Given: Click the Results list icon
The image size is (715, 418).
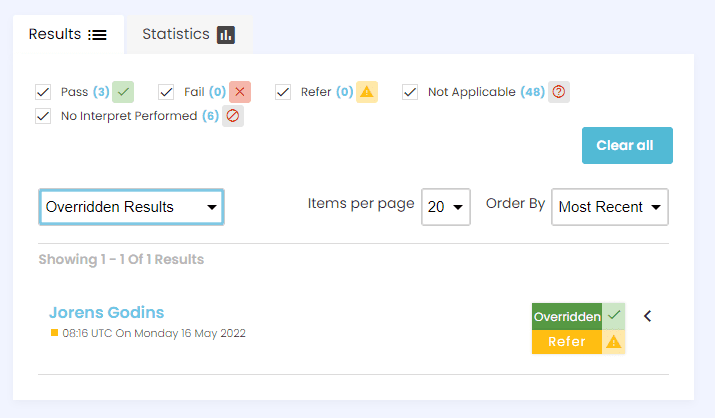Looking at the screenshot, I should [97, 35].
